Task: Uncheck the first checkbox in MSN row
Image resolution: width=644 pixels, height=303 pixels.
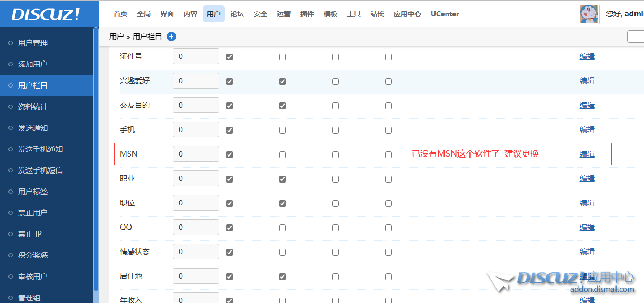Action: [229, 154]
